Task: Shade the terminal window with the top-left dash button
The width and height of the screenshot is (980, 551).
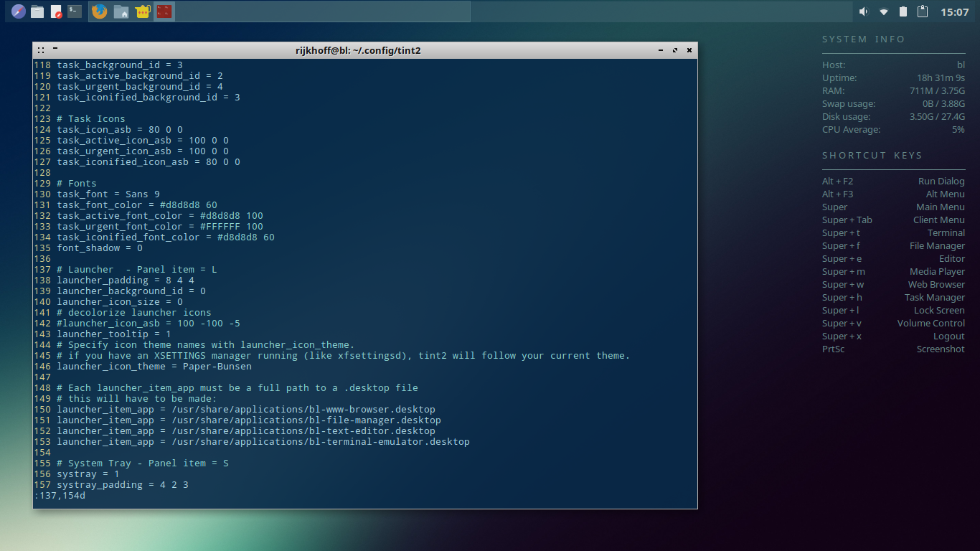Action: (55, 49)
